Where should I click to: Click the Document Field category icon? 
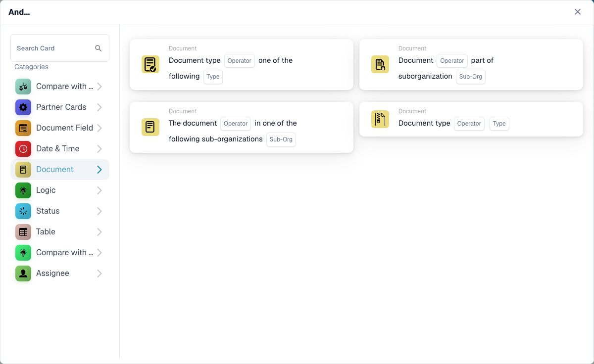click(x=23, y=128)
